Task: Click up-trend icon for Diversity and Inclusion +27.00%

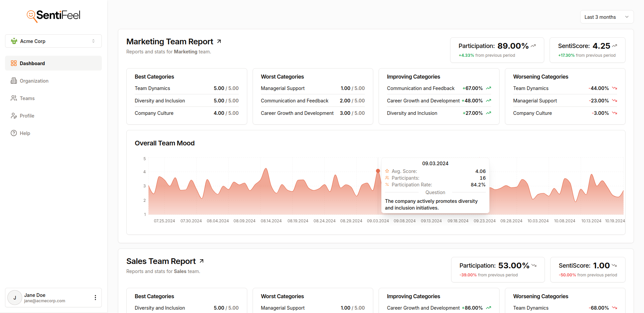Action: (x=488, y=113)
